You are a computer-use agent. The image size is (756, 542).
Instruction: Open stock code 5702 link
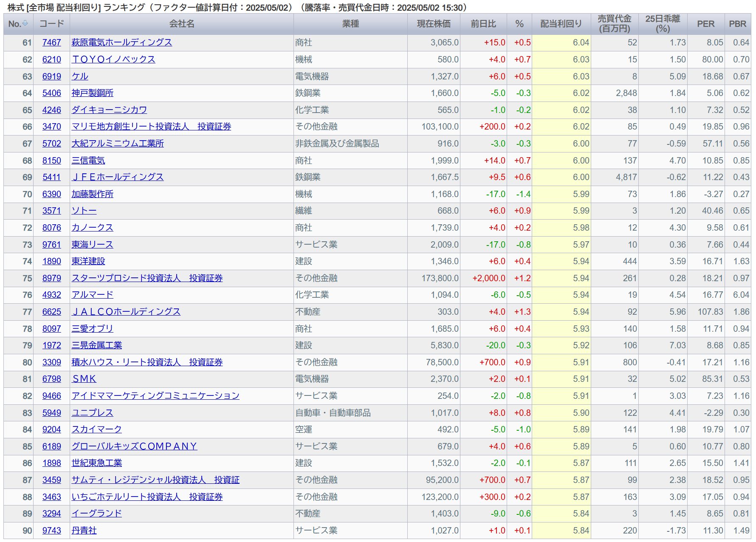(52, 144)
